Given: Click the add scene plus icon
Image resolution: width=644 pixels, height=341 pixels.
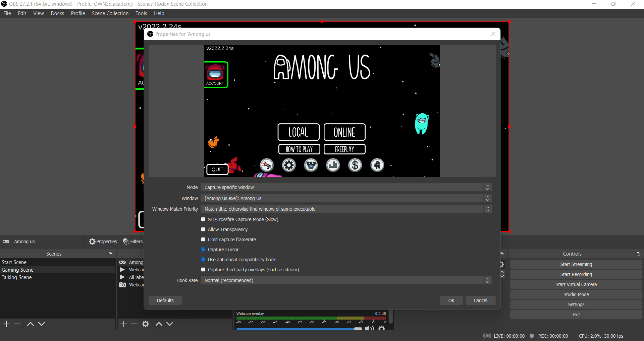Looking at the screenshot, I should [6, 324].
